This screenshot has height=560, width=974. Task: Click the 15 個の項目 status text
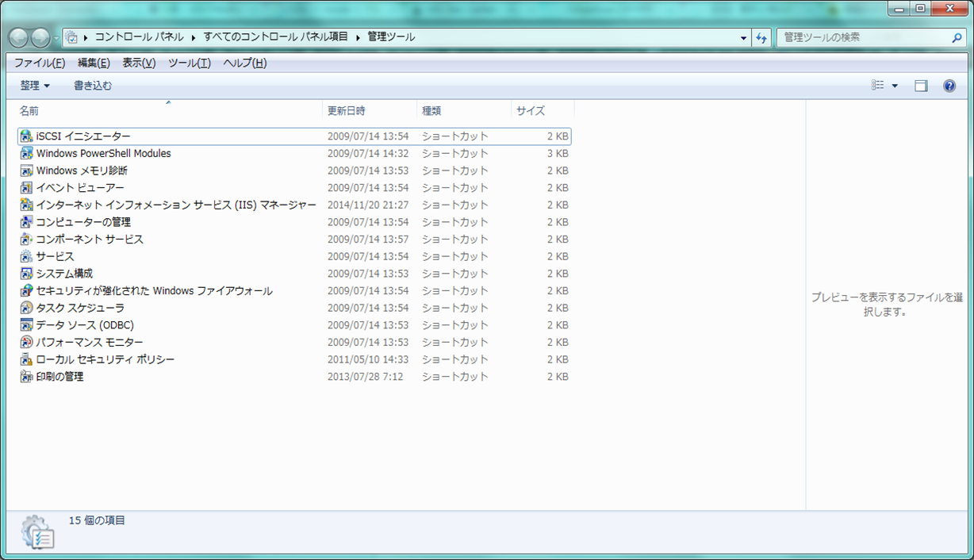[97, 521]
